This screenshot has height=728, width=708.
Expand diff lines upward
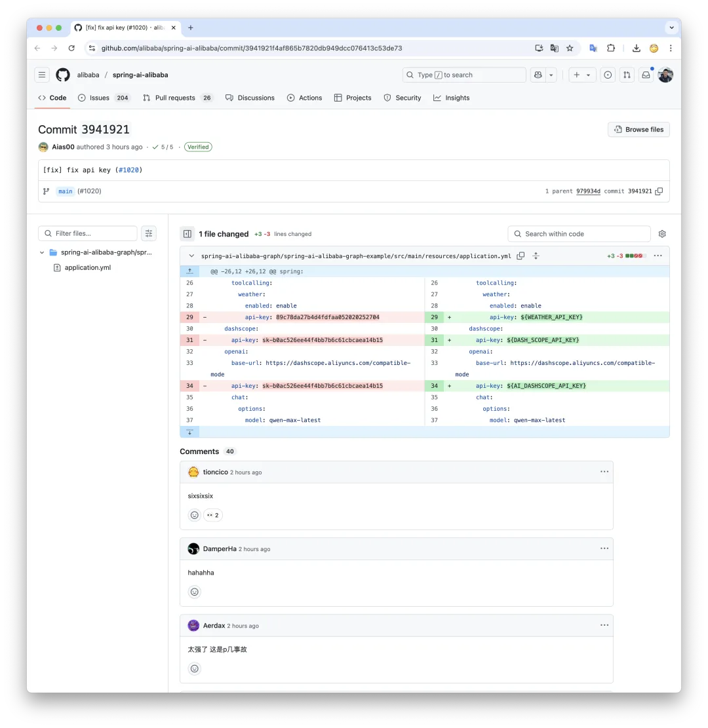(x=189, y=271)
